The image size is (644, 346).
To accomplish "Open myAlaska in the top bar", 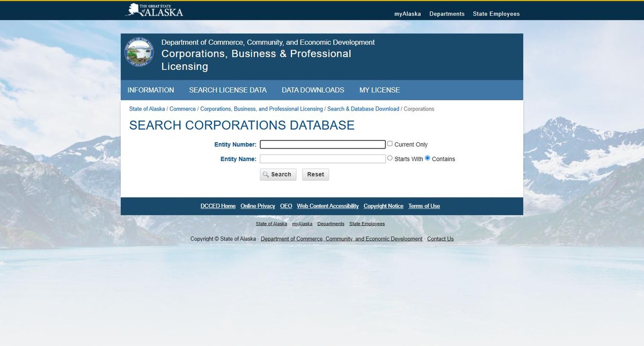I will [x=407, y=14].
